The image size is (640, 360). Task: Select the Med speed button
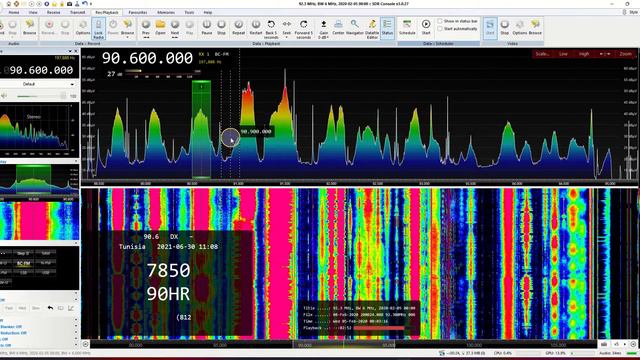coord(22,308)
